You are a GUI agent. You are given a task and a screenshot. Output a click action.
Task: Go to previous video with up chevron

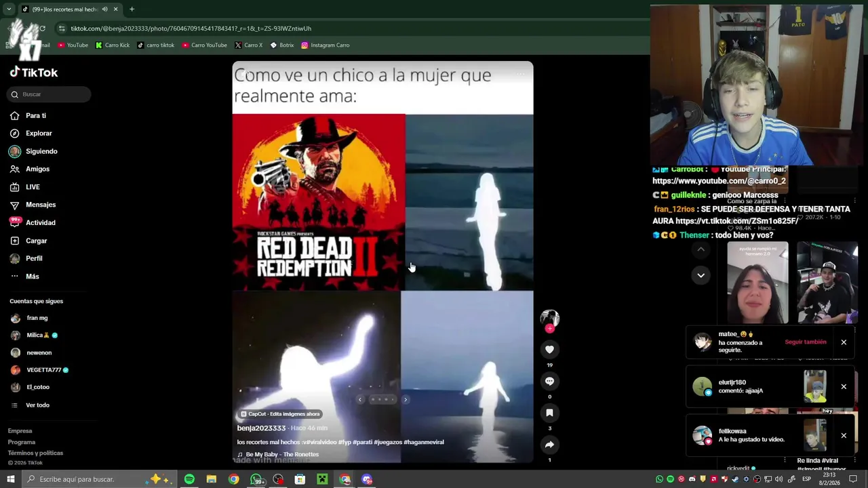pos(701,250)
